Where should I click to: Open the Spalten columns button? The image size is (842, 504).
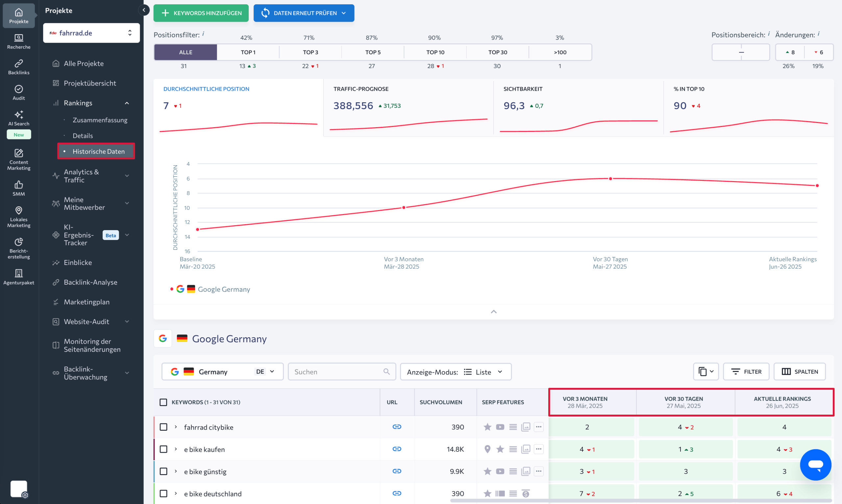click(800, 371)
